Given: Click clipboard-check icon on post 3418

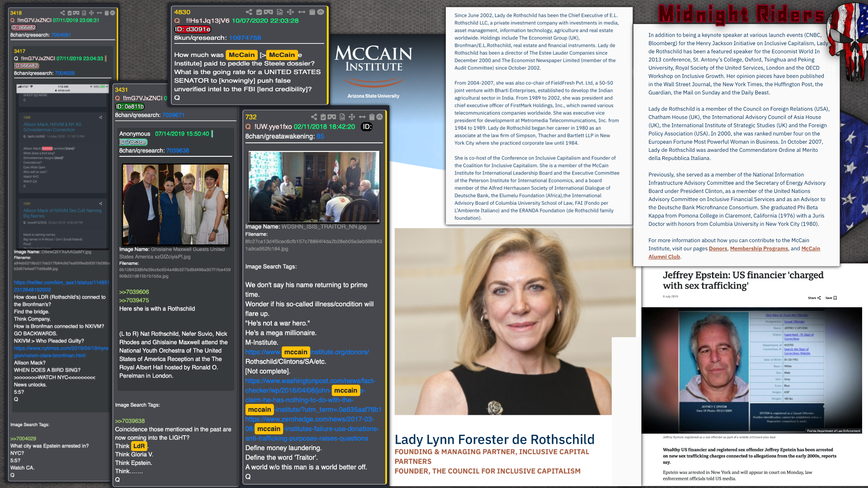Looking at the screenshot, I should point(70,13).
